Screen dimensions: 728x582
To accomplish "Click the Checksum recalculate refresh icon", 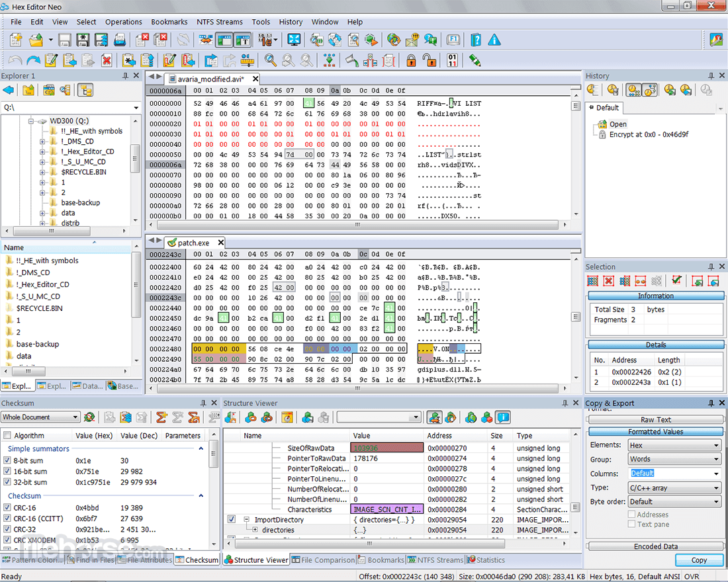I will point(89,417).
